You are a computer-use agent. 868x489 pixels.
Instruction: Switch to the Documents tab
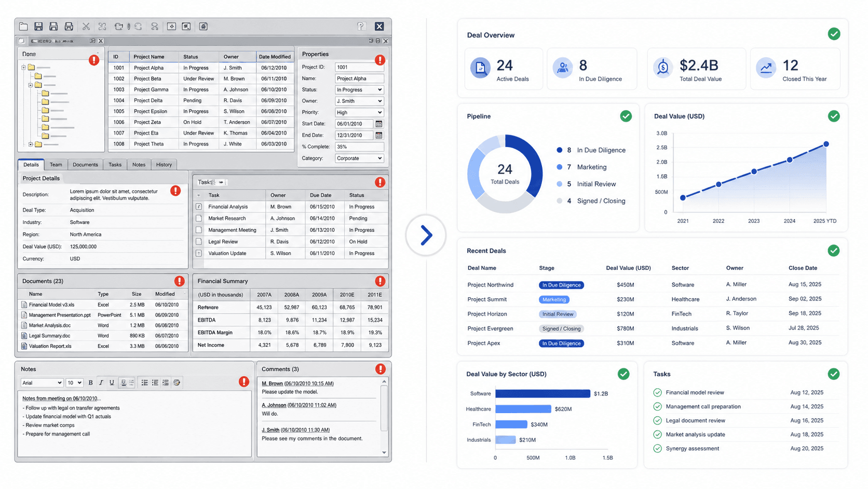pyautogui.click(x=85, y=165)
